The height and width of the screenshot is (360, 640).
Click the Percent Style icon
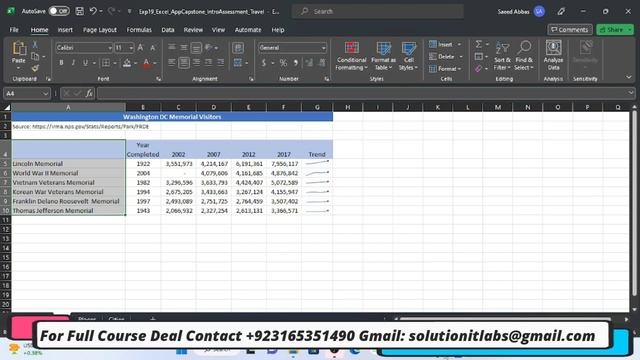pos(283,63)
